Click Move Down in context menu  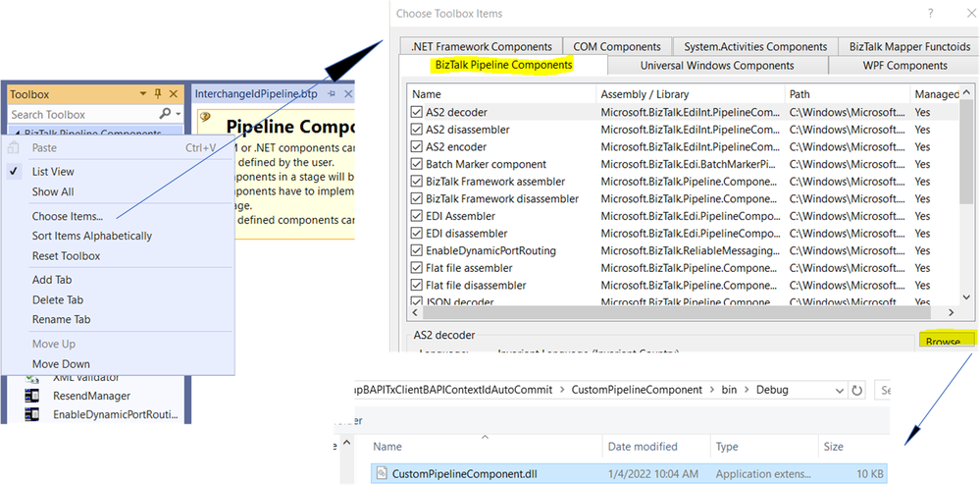61,363
